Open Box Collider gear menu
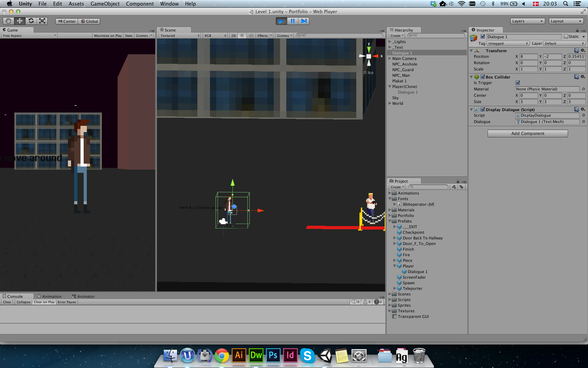588x368 pixels. click(583, 77)
